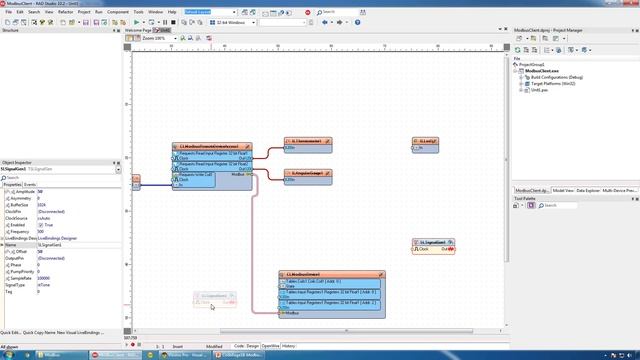Click the Object Inspector search field
This screenshot has width=640, height=360.
pyautogui.click(x=61, y=178)
